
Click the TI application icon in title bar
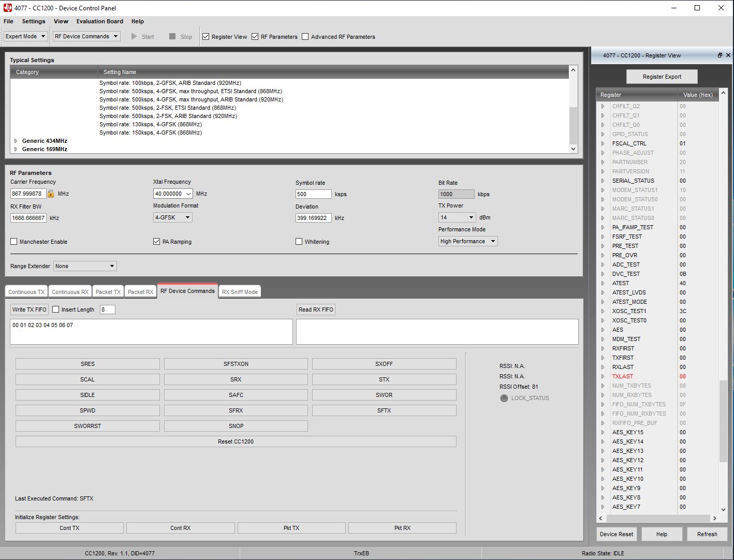pyautogui.click(x=7, y=8)
